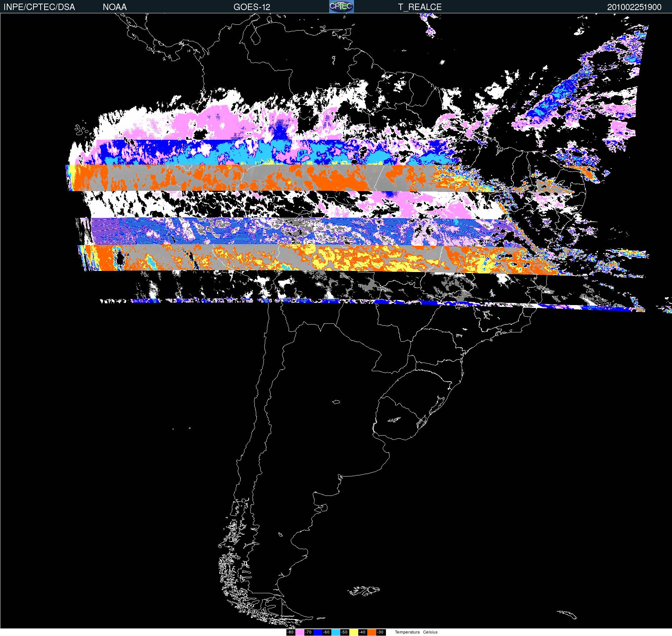
Task: Click the Celsius legend label
Action: (430, 632)
